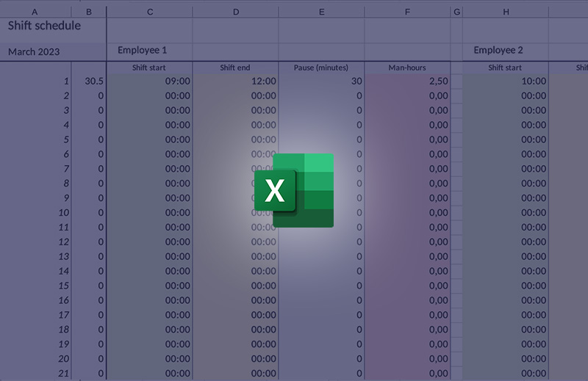588x381 pixels.
Task: Click day number 21 in column A
Action: (35, 373)
